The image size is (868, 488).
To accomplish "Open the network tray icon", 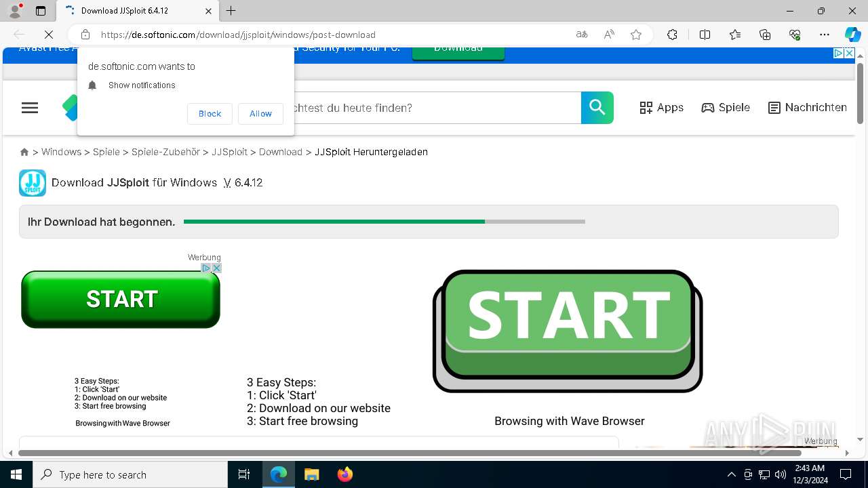I will [x=764, y=474].
